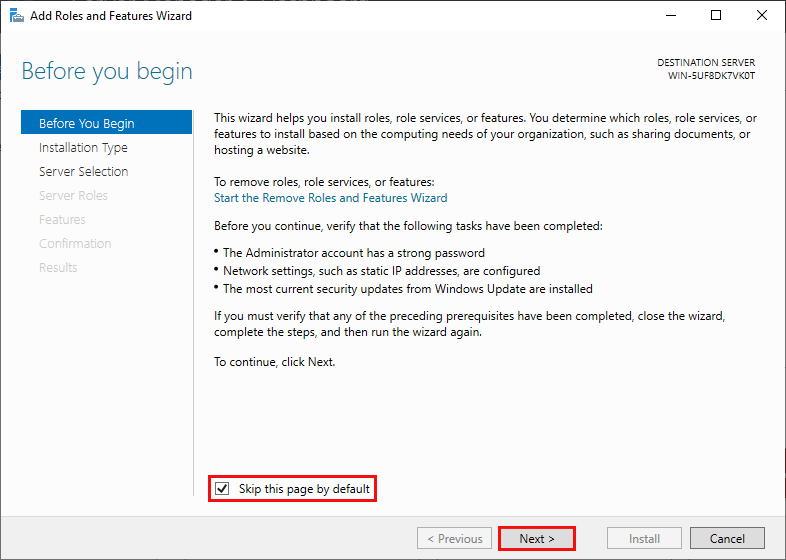The width and height of the screenshot is (786, 560).
Task: Switch to the Features step
Action: tap(62, 220)
